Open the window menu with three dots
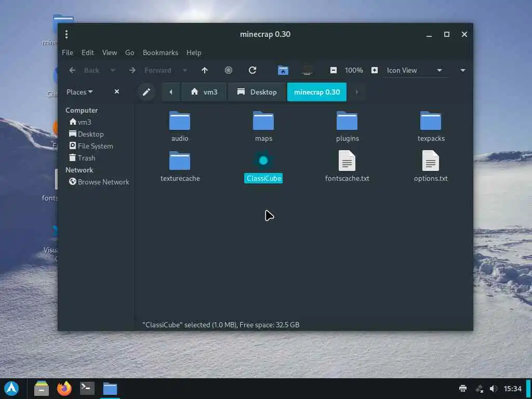This screenshot has height=399, width=532. pos(66,34)
